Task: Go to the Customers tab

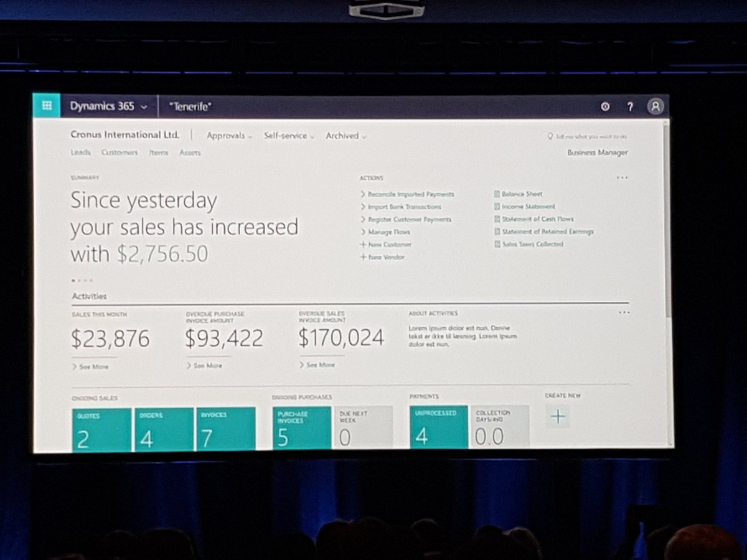Action: (120, 152)
